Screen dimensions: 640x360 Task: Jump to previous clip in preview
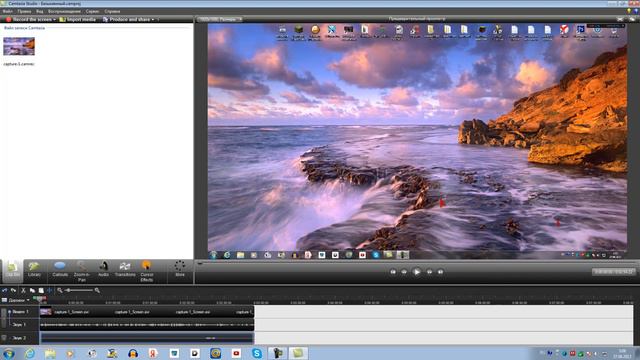[x=393, y=272]
